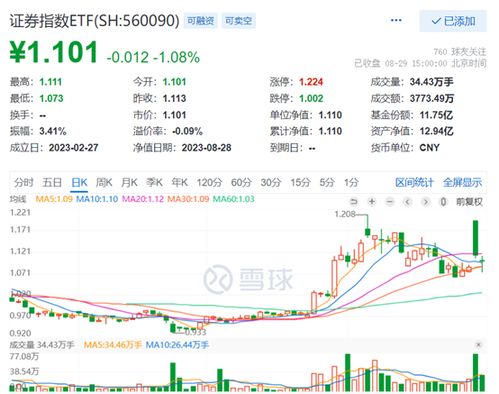Screen dimensions: 499x394
Task: Click the volume MA10:26.44万手 label
Action: (x=177, y=345)
